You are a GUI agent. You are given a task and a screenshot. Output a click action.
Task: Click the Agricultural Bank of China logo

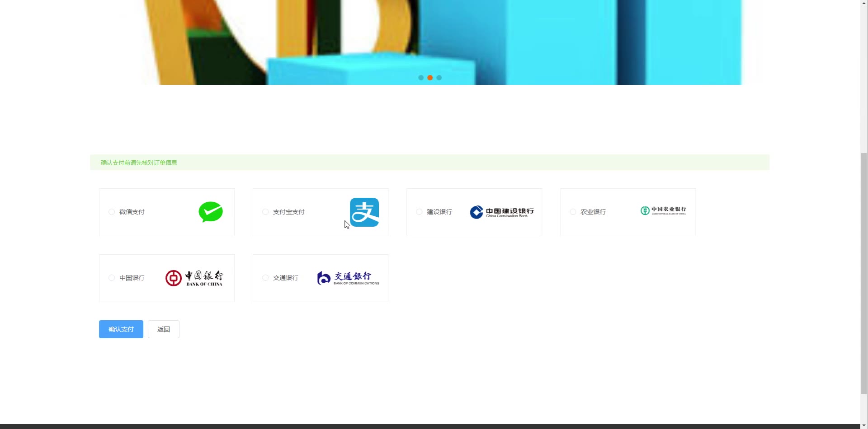click(663, 210)
